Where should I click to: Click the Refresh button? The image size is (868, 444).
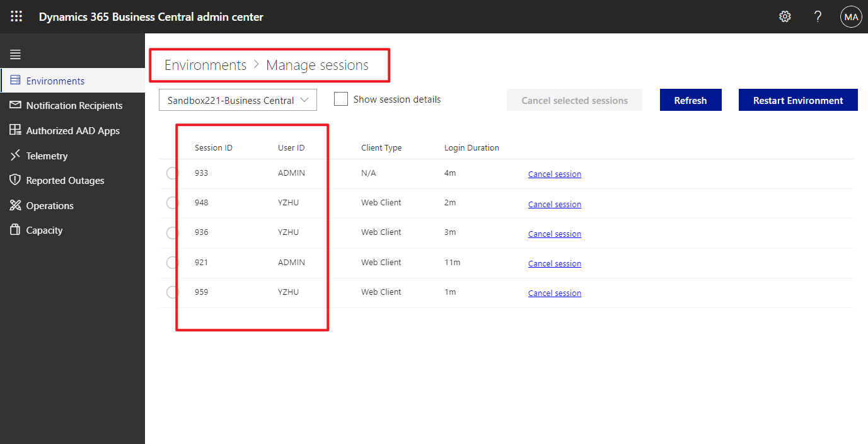point(690,100)
